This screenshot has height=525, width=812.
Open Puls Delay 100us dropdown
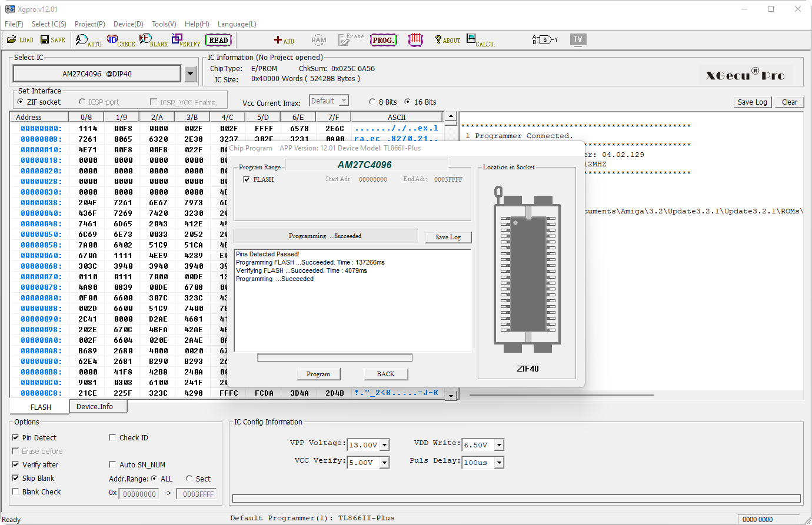[x=499, y=463]
